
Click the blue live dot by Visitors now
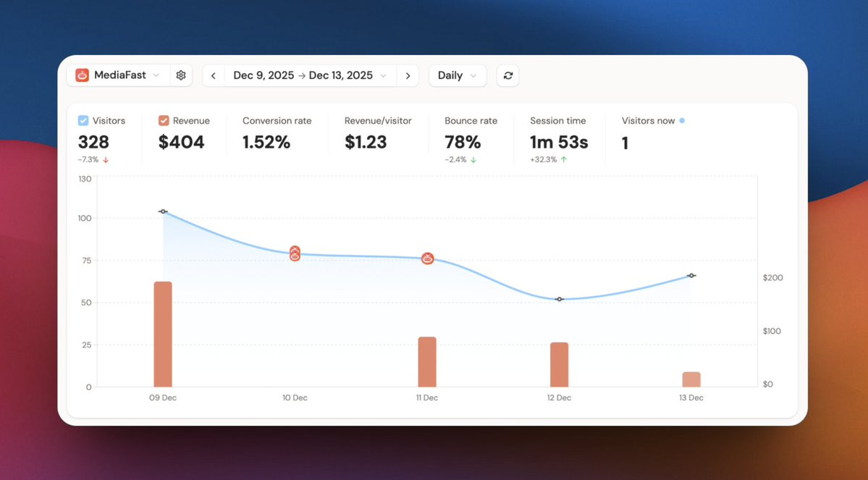[682, 120]
